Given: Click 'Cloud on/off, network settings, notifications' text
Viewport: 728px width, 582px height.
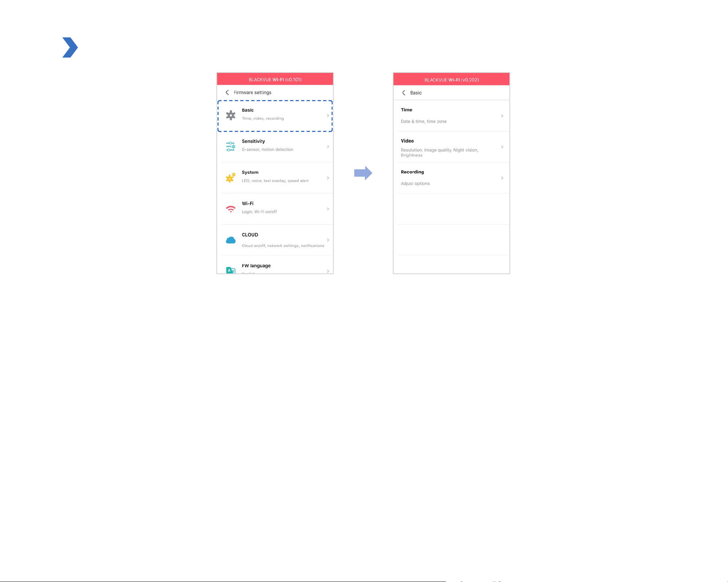Looking at the screenshot, I should (x=283, y=246).
